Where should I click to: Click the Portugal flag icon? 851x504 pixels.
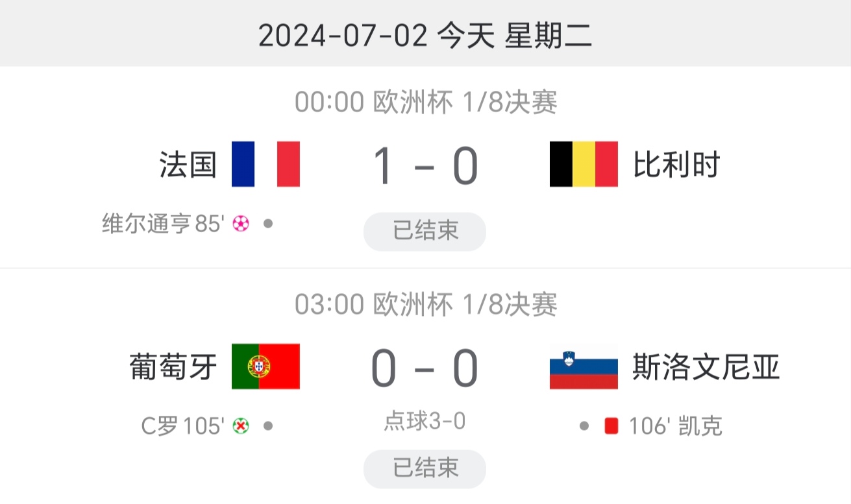coord(265,366)
